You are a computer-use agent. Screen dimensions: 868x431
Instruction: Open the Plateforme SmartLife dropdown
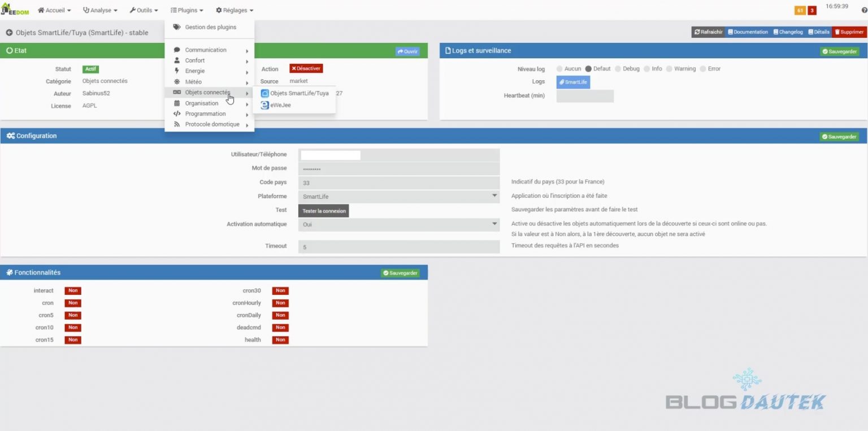click(x=399, y=197)
